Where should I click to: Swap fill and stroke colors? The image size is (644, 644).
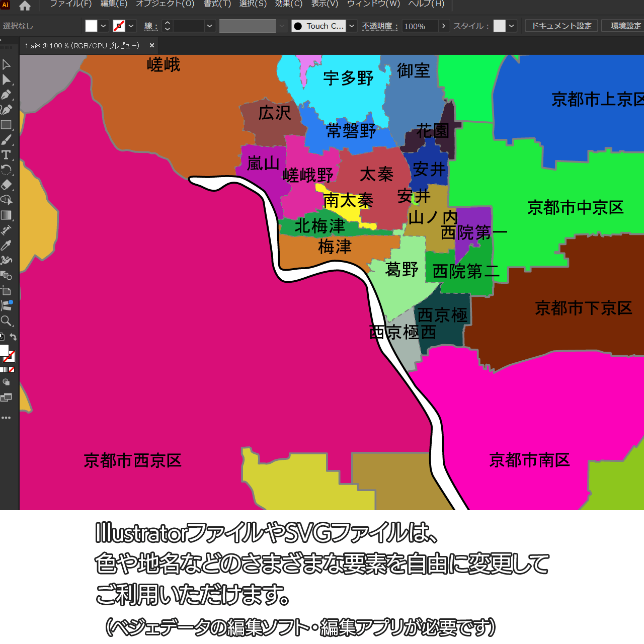pos(14,337)
